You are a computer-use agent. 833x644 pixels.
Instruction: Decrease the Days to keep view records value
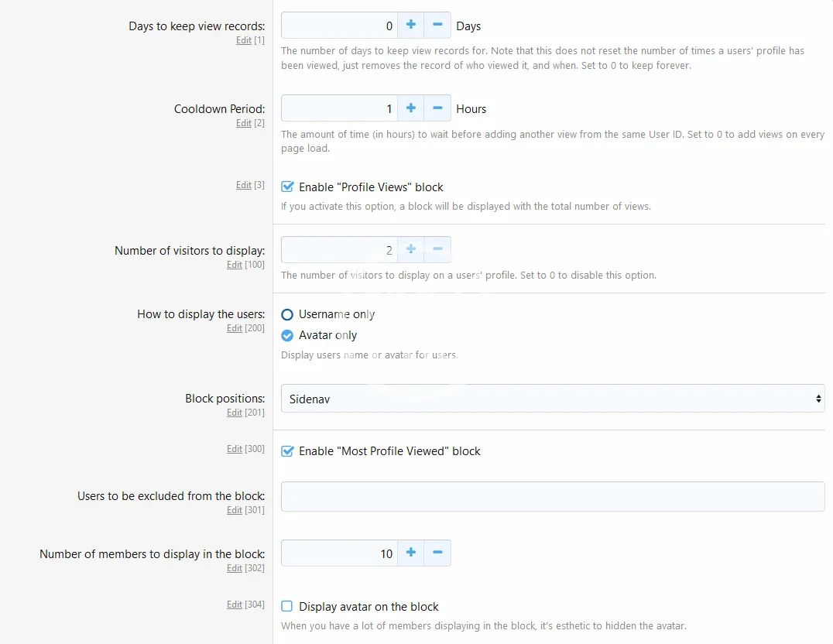pos(437,26)
